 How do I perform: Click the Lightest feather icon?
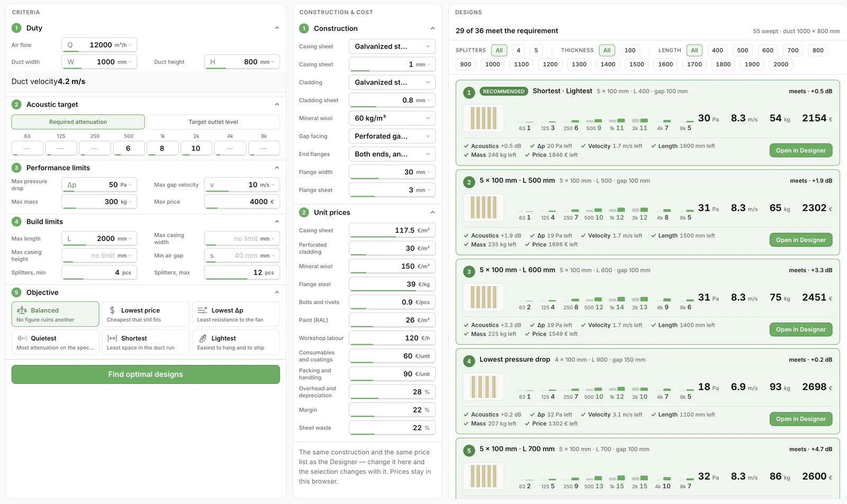tap(203, 338)
